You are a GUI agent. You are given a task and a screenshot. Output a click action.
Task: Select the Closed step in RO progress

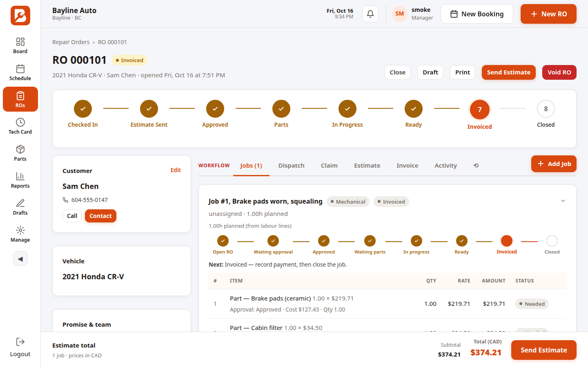(x=546, y=114)
